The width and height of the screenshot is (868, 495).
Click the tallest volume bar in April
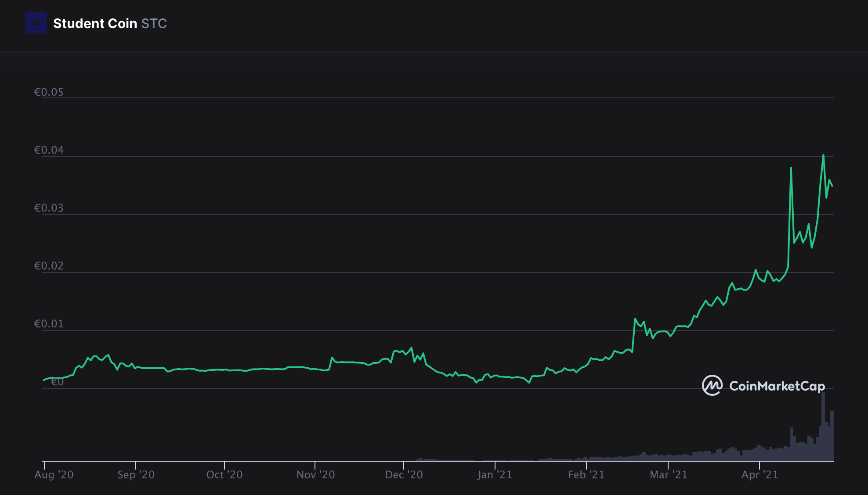pyautogui.click(x=823, y=427)
